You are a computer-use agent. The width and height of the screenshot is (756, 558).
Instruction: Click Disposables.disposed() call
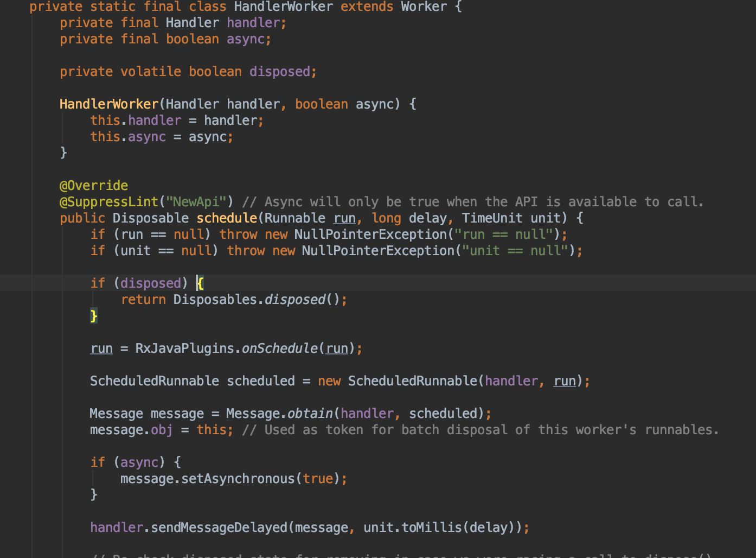pyautogui.click(x=256, y=300)
